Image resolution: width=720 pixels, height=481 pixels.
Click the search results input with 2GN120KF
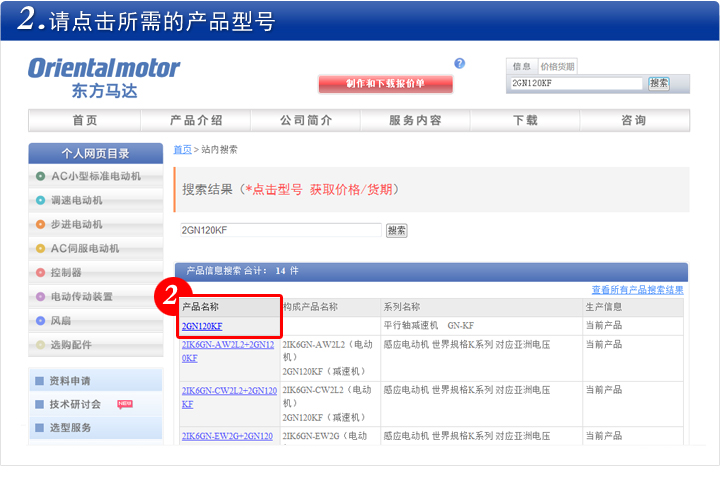281,230
